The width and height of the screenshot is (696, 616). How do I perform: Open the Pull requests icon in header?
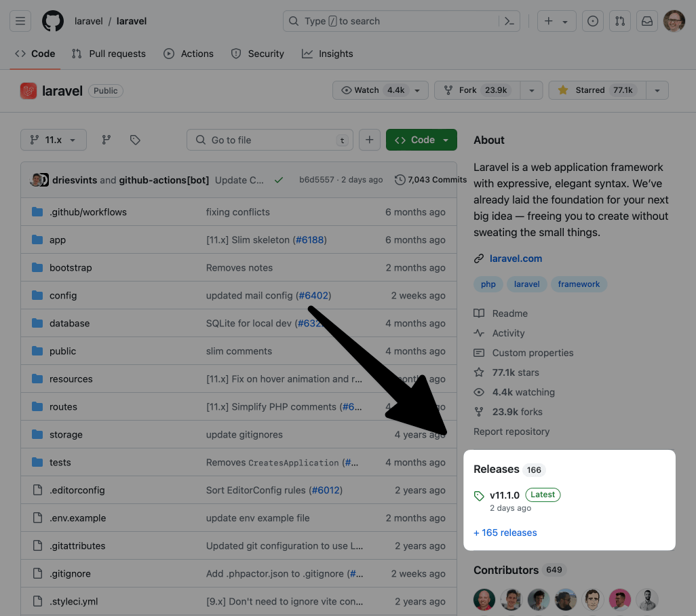pyautogui.click(x=620, y=21)
